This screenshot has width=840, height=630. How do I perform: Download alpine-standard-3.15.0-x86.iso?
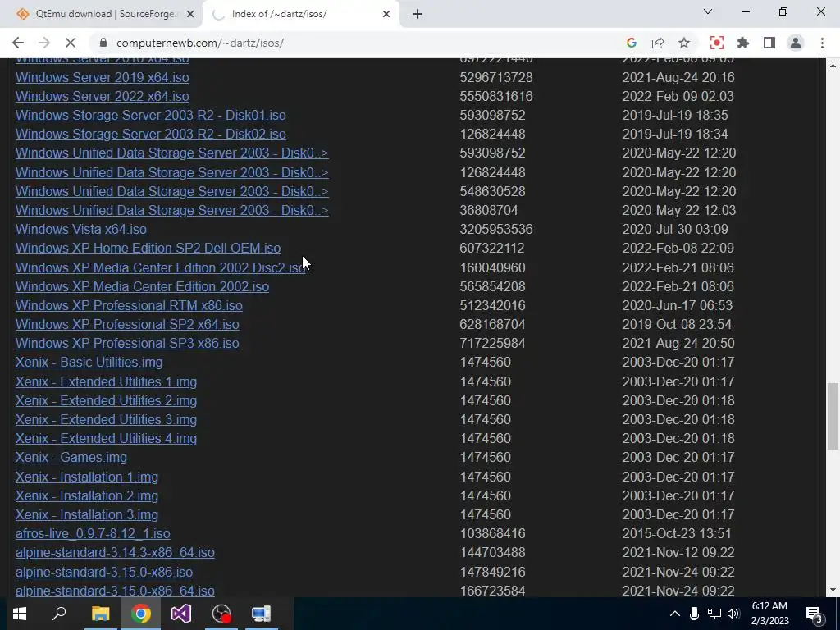(104, 572)
